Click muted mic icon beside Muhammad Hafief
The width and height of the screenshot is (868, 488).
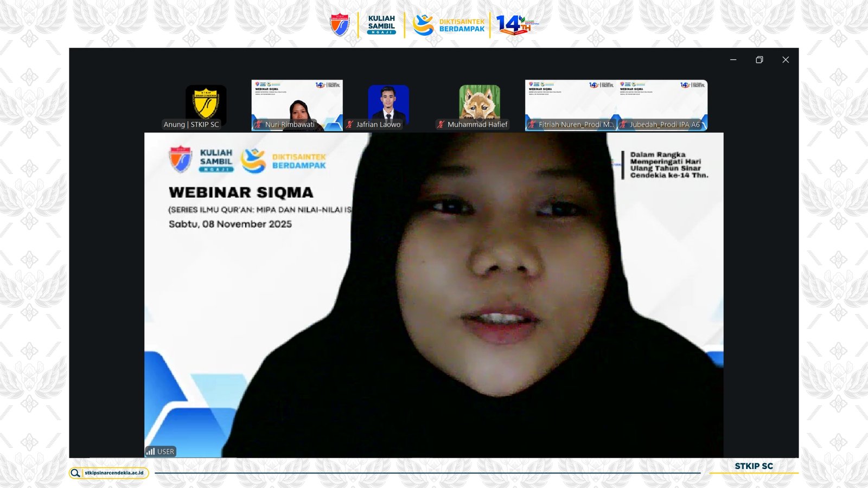coord(441,125)
